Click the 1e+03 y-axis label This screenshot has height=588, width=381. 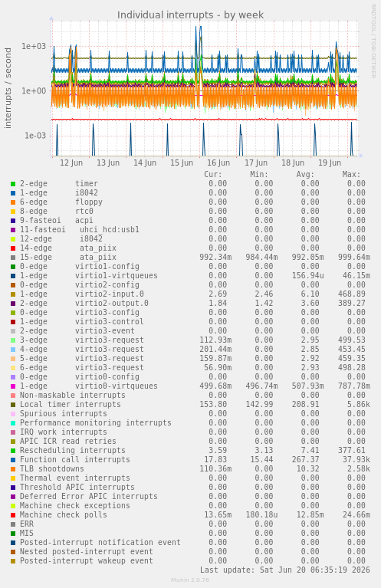(x=34, y=46)
